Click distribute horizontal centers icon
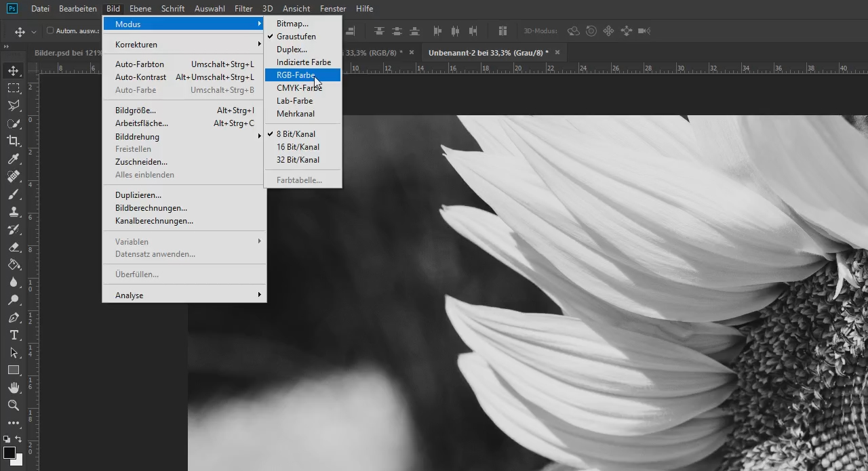 tap(455, 31)
